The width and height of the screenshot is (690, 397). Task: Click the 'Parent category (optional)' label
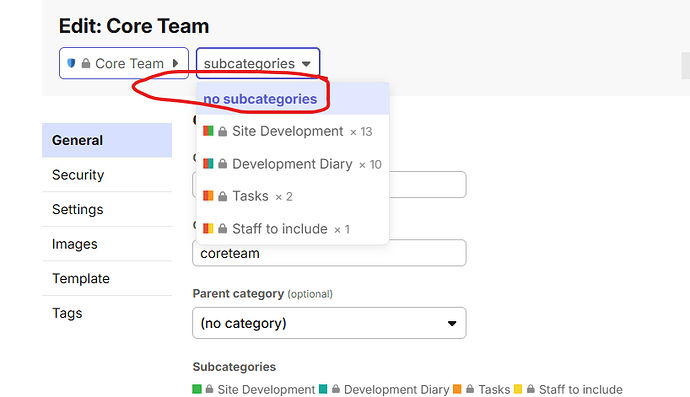point(262,294)
